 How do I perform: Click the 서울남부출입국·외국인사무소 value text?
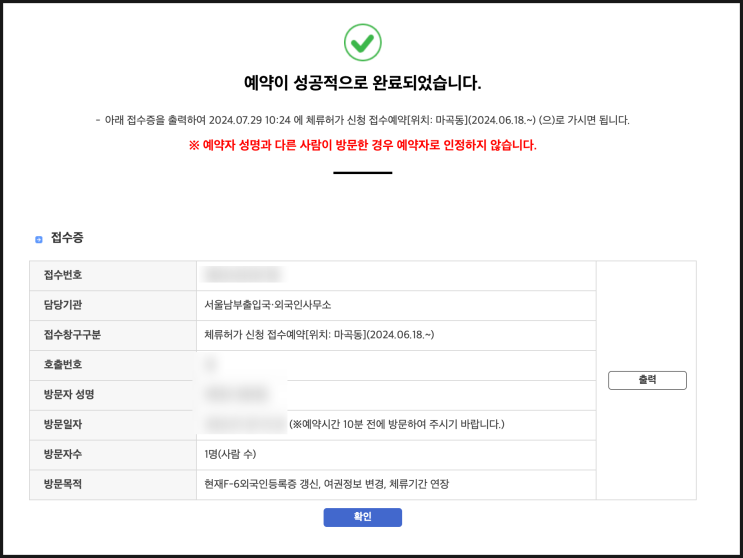pos(267,305)
